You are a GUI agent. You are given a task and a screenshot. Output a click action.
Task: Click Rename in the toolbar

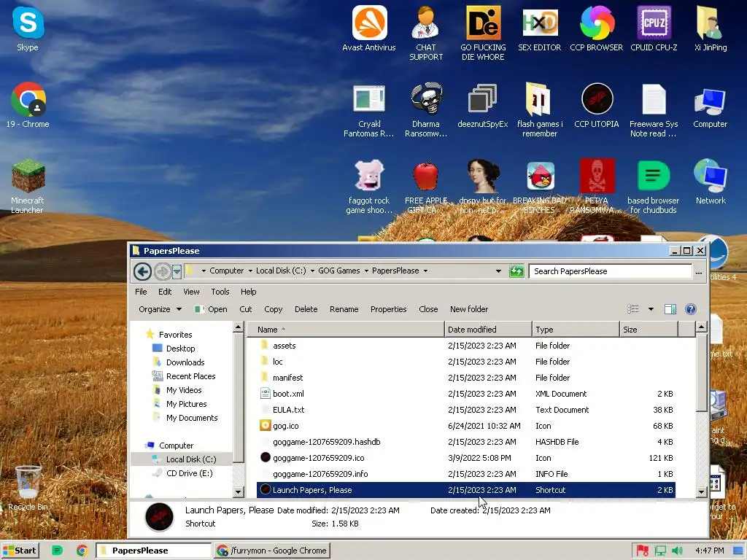click(x=344, y=309)
